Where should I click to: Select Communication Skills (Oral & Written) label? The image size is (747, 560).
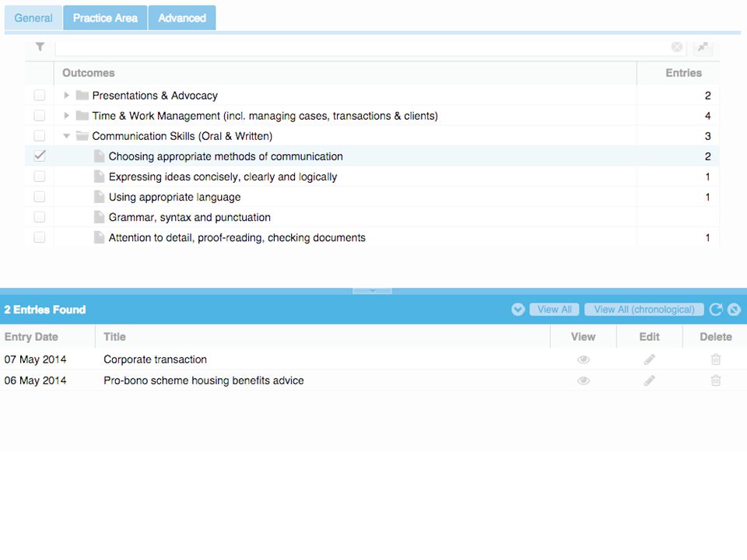[x=182, y=136]
